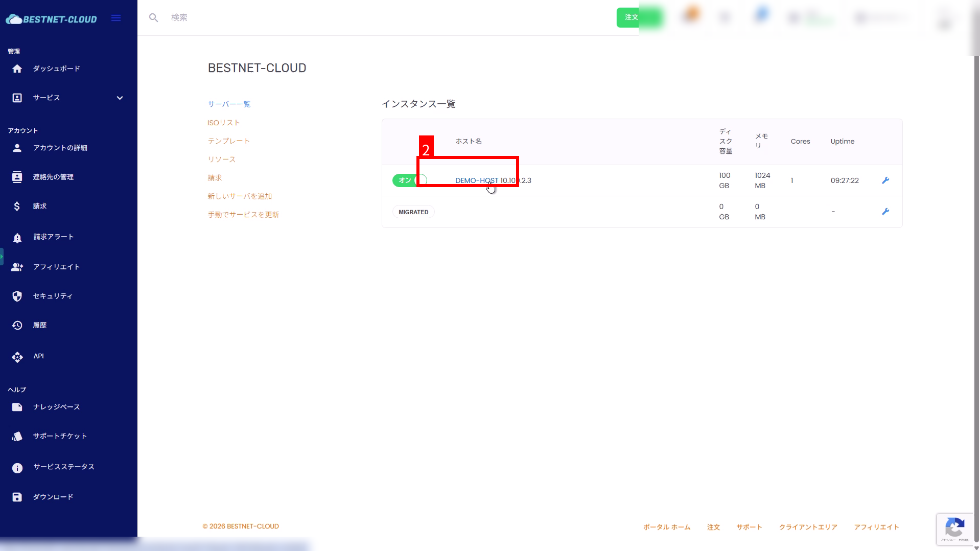
Task: Open the リソース section link
Action: [x=221, y=159]
